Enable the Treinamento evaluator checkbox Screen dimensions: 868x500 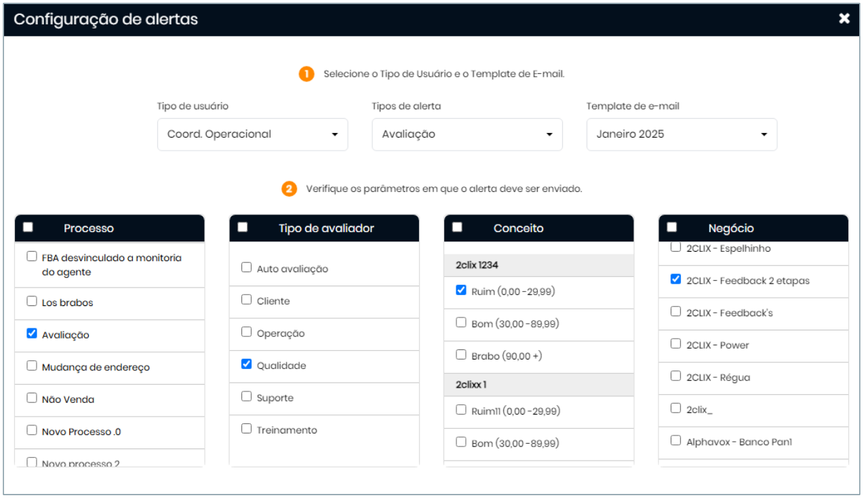(246, 429)
